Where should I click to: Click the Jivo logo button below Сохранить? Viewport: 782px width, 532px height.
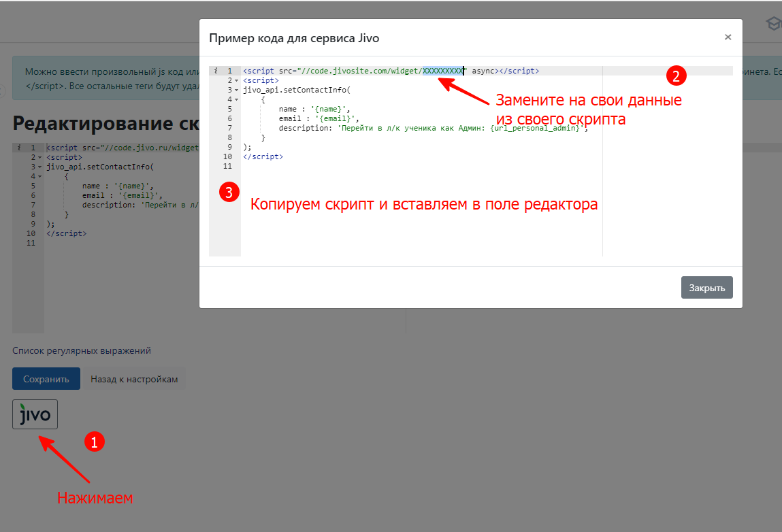click(x=35, y=414)
